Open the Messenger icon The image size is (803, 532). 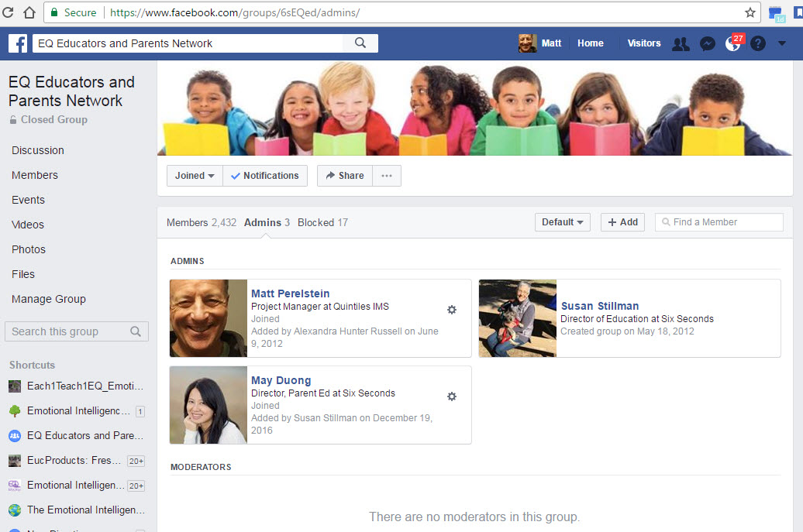[707, 44]
